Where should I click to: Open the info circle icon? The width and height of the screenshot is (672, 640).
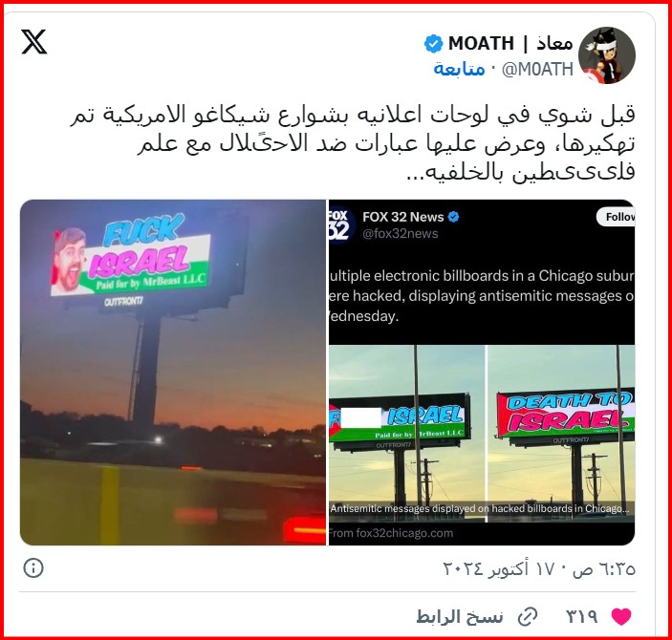pos(33,568)
